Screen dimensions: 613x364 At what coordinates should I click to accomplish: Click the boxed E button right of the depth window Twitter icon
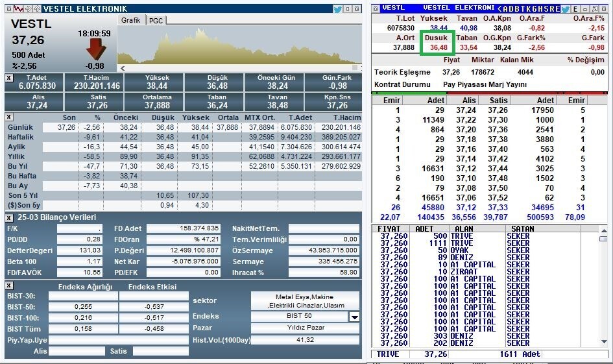[x=575, y=8]
